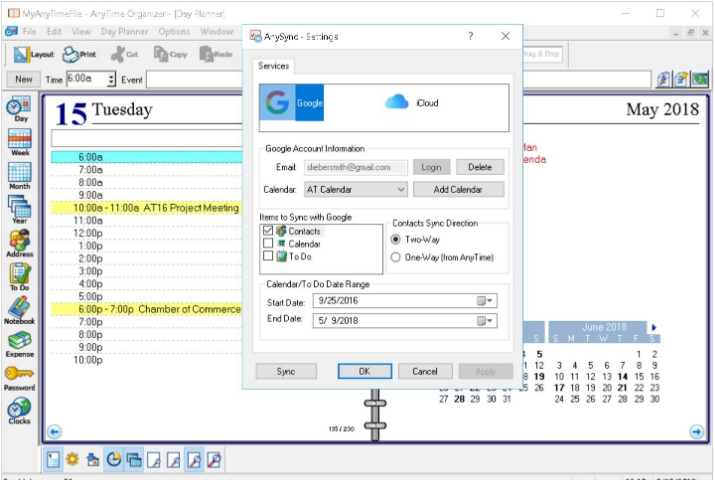715x480 pixels.
Task: Select Two-Way sync direction
Action: [395, 239]
